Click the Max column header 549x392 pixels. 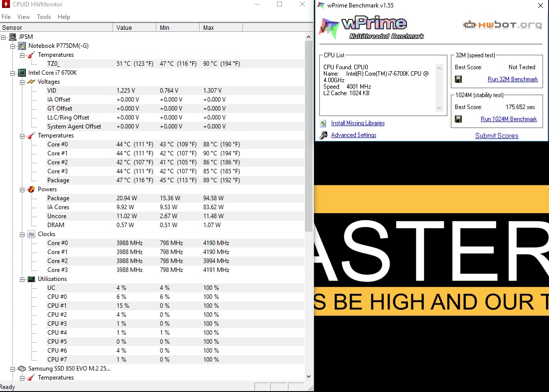coord(221,28)
